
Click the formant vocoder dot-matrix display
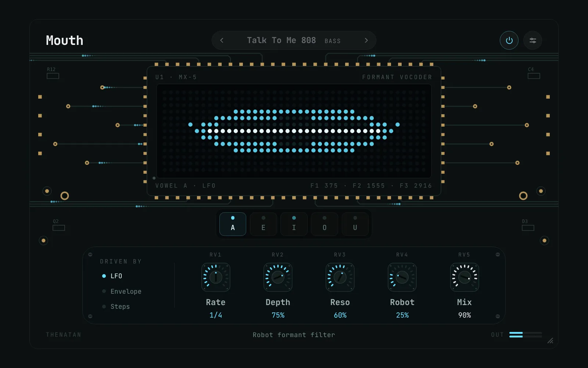[x=294, y=131]
